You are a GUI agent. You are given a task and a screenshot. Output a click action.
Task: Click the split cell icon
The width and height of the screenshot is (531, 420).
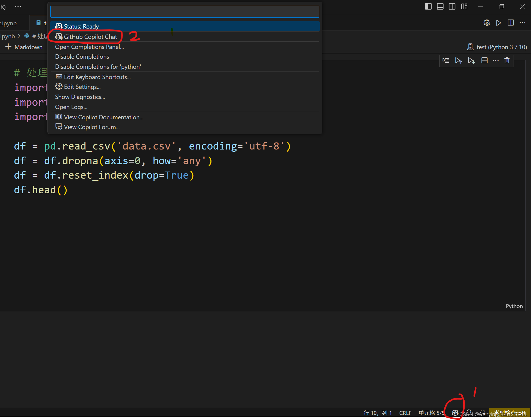click(484, 60)
